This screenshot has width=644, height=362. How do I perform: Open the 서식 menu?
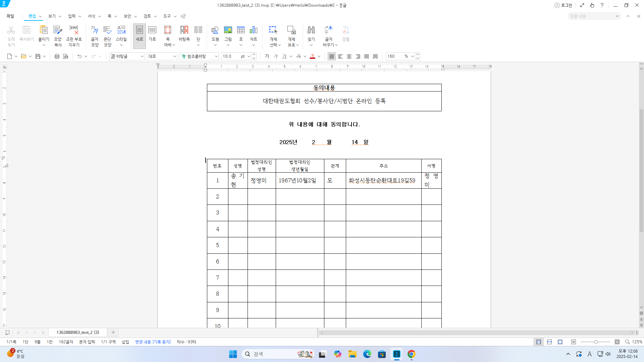(92, 16)
